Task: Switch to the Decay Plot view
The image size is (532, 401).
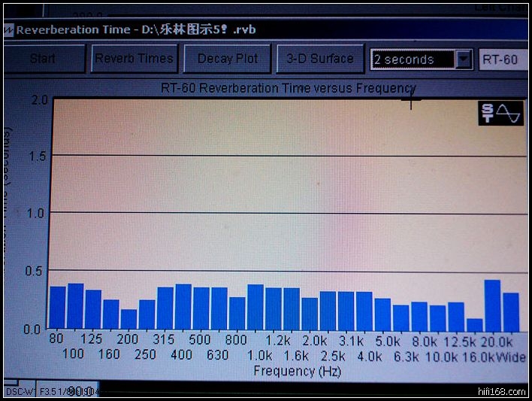Action: [x=227, y=59]
